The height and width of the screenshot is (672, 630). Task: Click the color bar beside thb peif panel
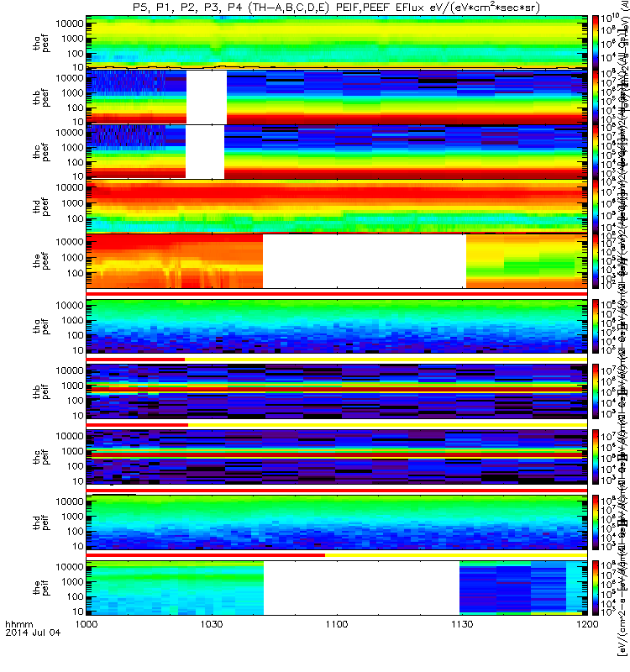tap(596, 391)
